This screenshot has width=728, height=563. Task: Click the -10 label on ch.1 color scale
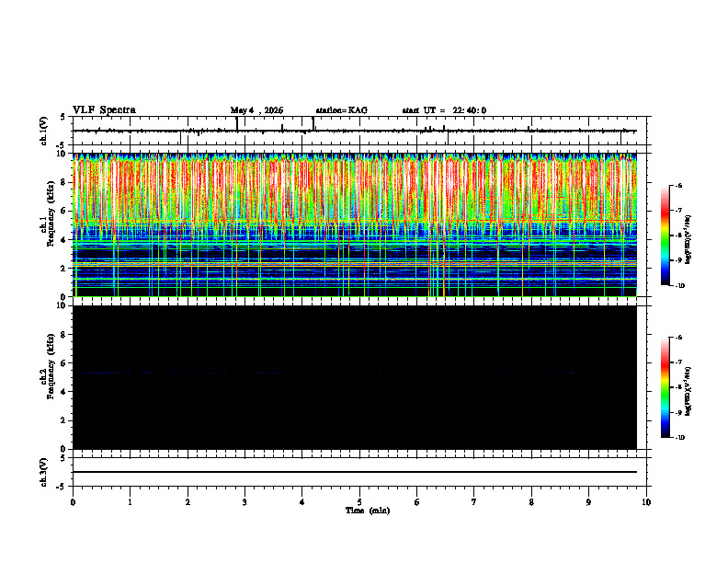point(680,286)
